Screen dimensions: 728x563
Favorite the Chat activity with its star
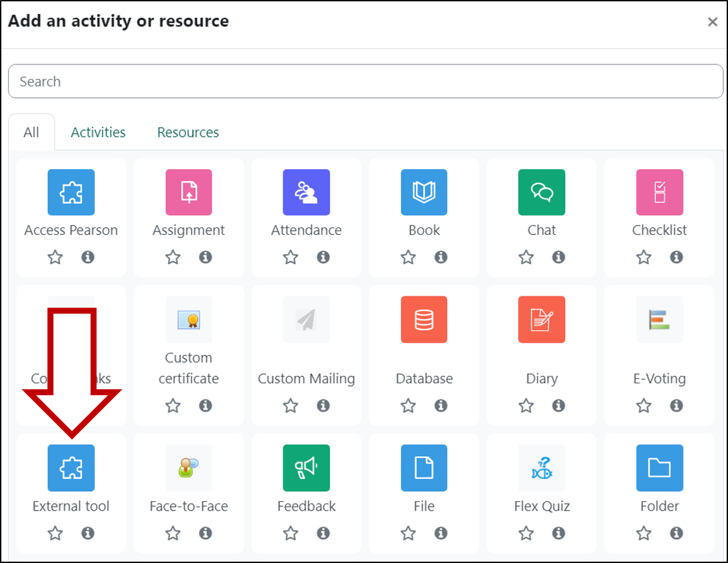[x=526, y=257]
